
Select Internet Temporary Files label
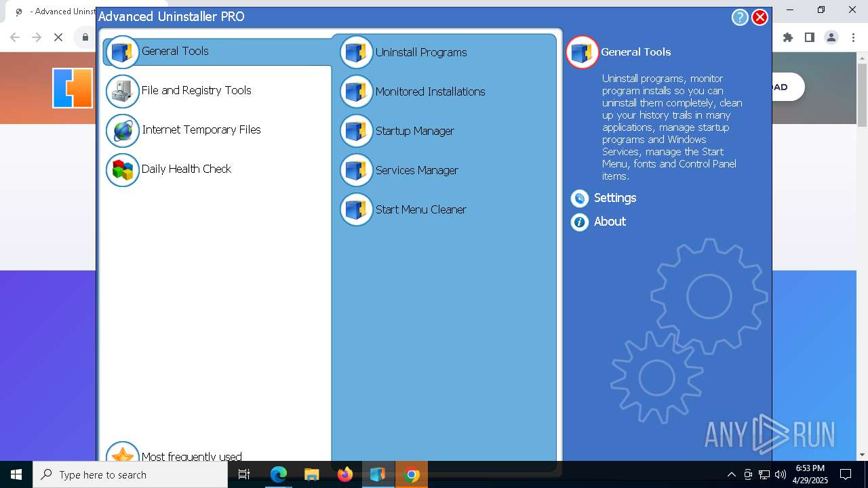click(201, 129)
